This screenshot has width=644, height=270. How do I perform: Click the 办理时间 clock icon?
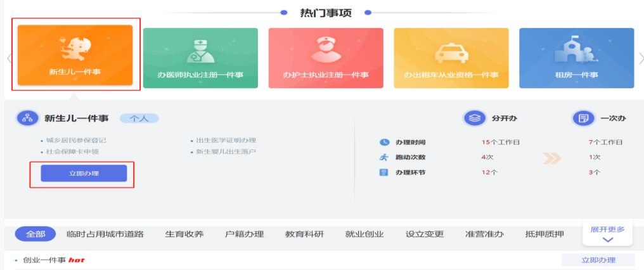(383, 142)
